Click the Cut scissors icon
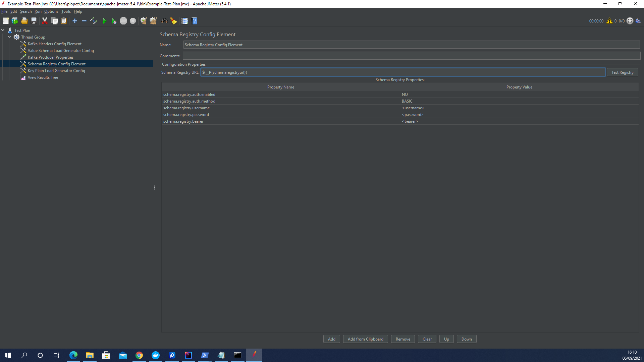Image resolution: width=644 pixels, height=362 pixels. pos(45,21)
